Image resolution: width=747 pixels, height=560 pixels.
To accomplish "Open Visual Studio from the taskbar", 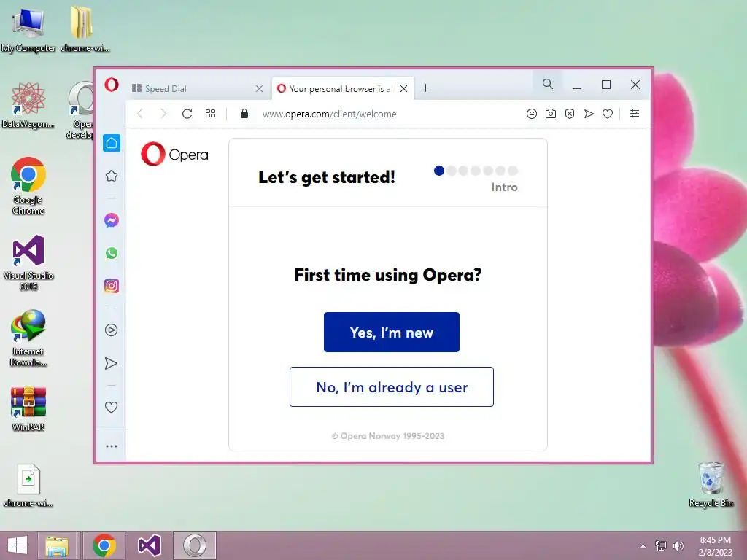I will click(x=149, y=545).
